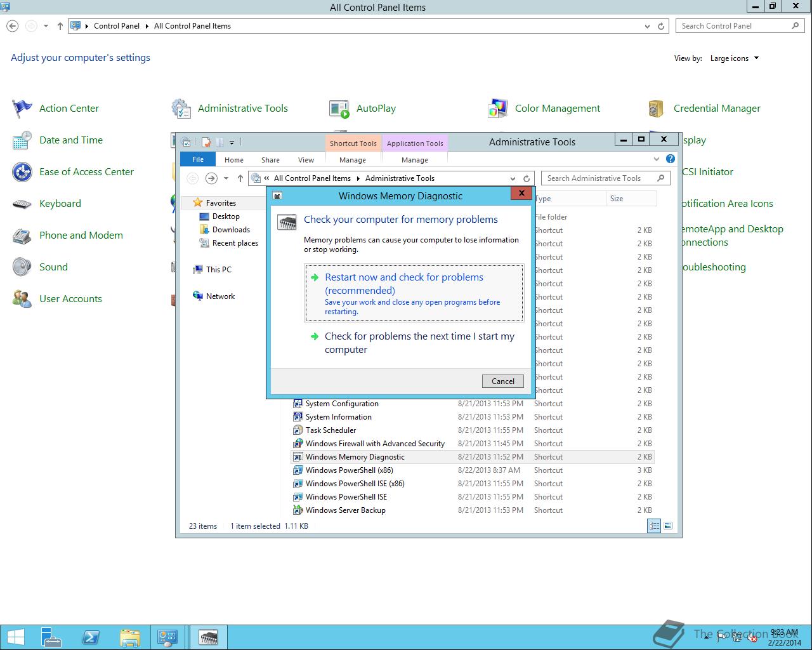The image size is (812, 650).
Task: Go up one level in Administrative Tools
Action: [x=240, y=178]
